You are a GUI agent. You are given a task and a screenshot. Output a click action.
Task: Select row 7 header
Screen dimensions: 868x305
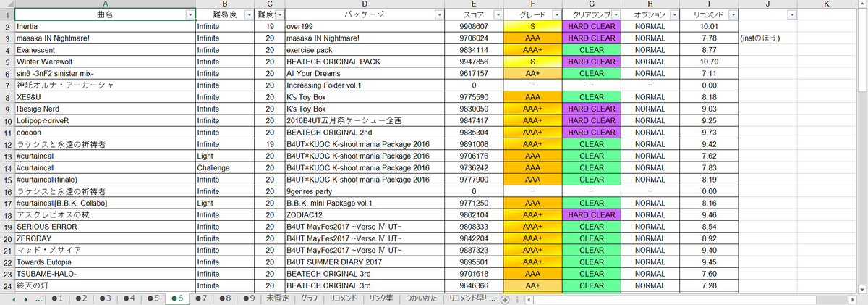coord(7,85)
